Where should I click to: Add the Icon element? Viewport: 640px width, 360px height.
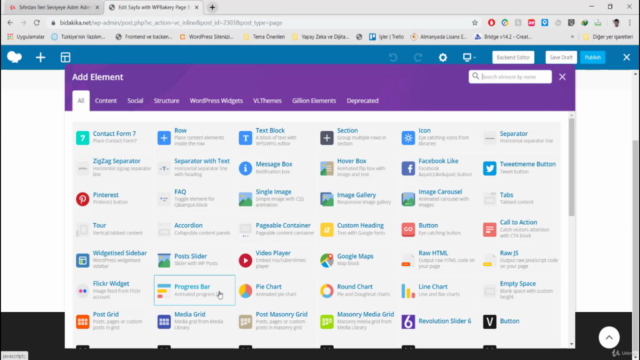coord(439,137)
